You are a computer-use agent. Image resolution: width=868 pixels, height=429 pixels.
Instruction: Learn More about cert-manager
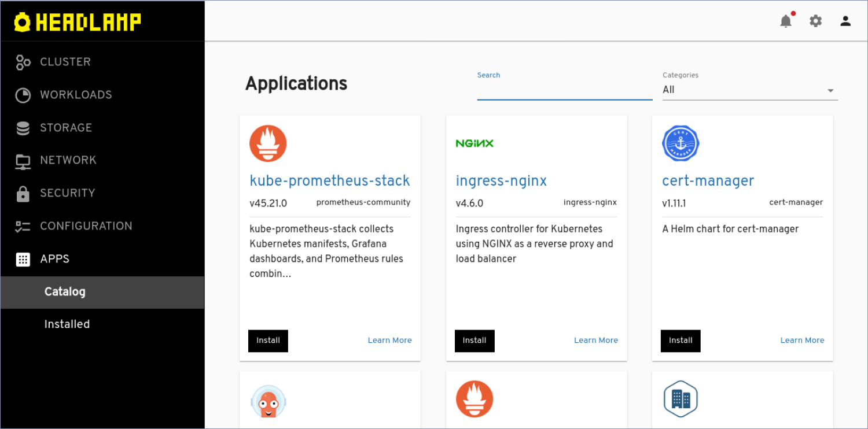click(x=802, y=341)
